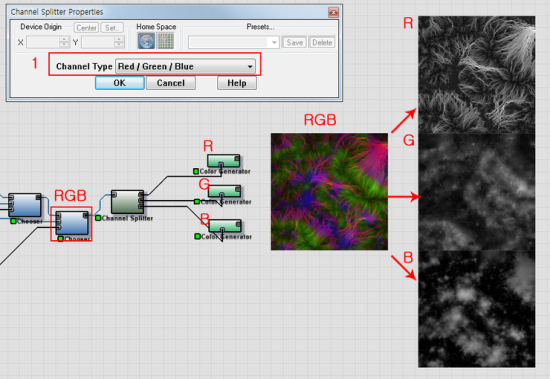The width and height of the screenshot is (550, 379).
Task: Click the grid Home Space icon
Action: (166, 41)
